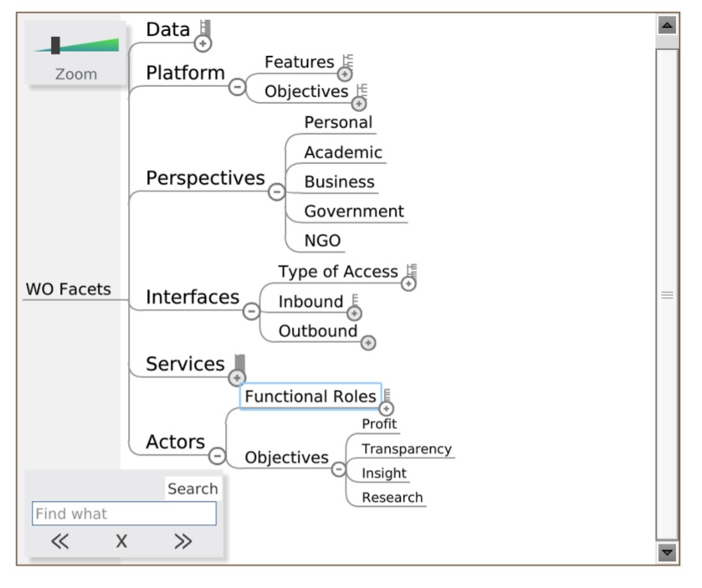The width and height of the screenshot is (702, 588).
Task: Click inside the Find what field
Action: (122, 514)
